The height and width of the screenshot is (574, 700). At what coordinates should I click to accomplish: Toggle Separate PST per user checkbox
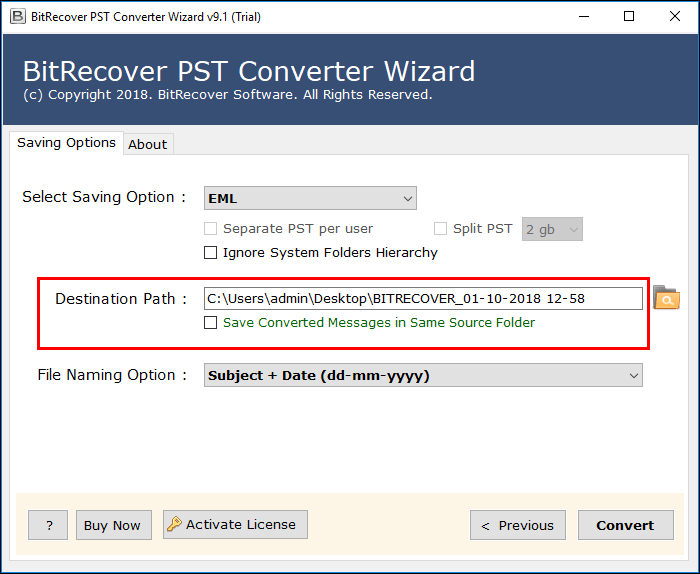210,229
